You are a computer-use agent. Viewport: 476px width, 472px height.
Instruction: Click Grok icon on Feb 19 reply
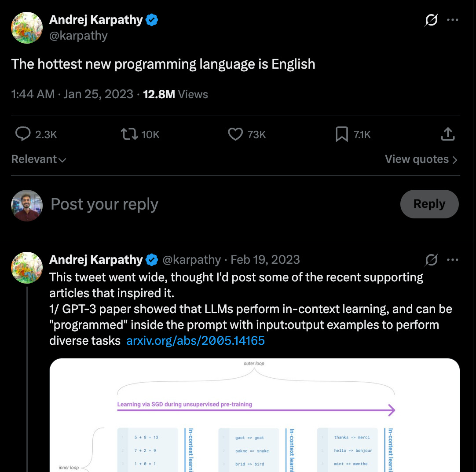431,260
